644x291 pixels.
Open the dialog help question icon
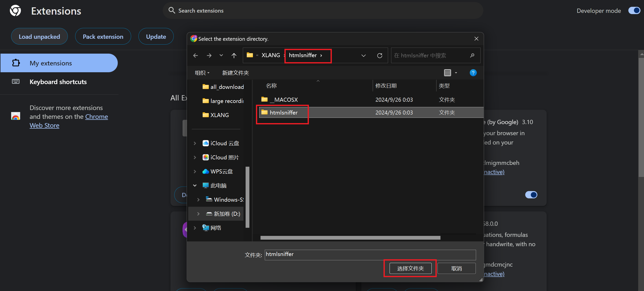(473, 73)
